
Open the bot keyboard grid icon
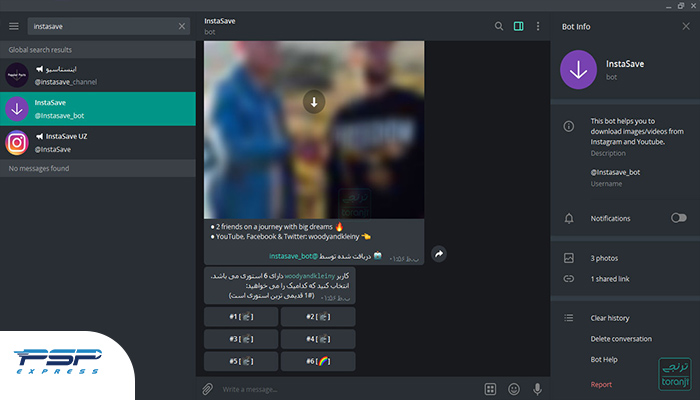(x=490, y=389)
